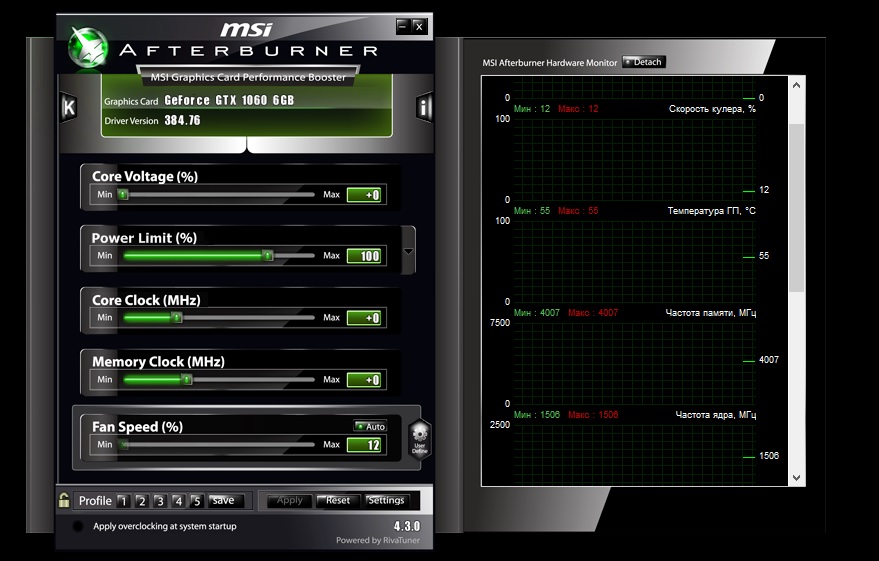Click the Core Clock slider handle
The height and width of the screenshot is (561, 879).
pos(177,318)
